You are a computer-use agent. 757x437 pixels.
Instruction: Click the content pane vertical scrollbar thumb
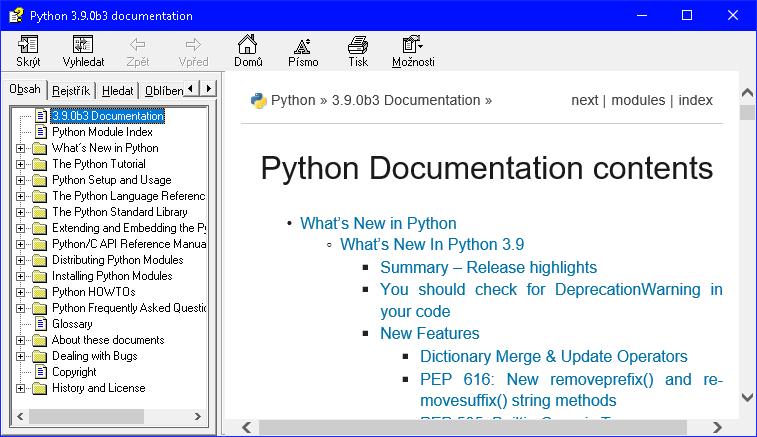pos(747,112)
